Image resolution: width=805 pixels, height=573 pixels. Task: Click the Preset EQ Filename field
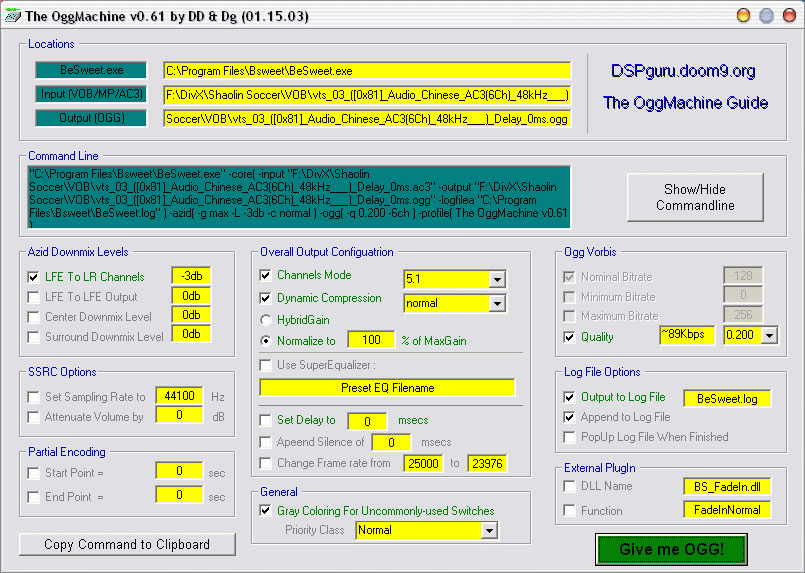click(x=388, y=388)
